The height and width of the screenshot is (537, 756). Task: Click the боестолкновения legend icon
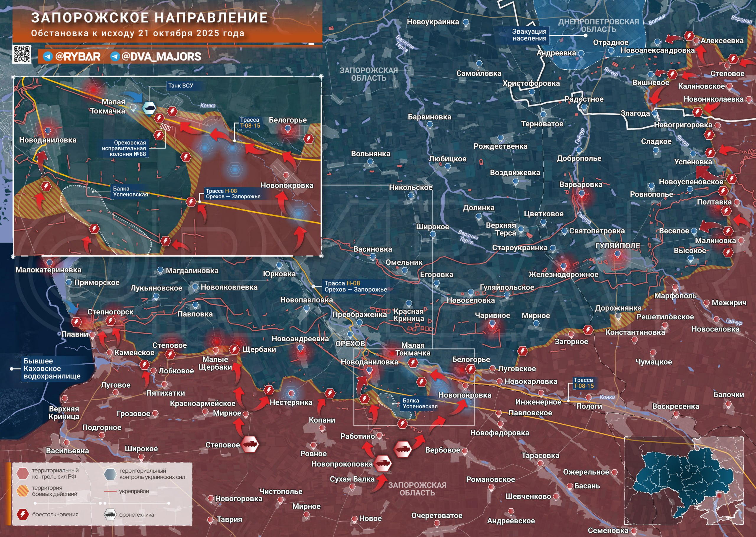23,514
